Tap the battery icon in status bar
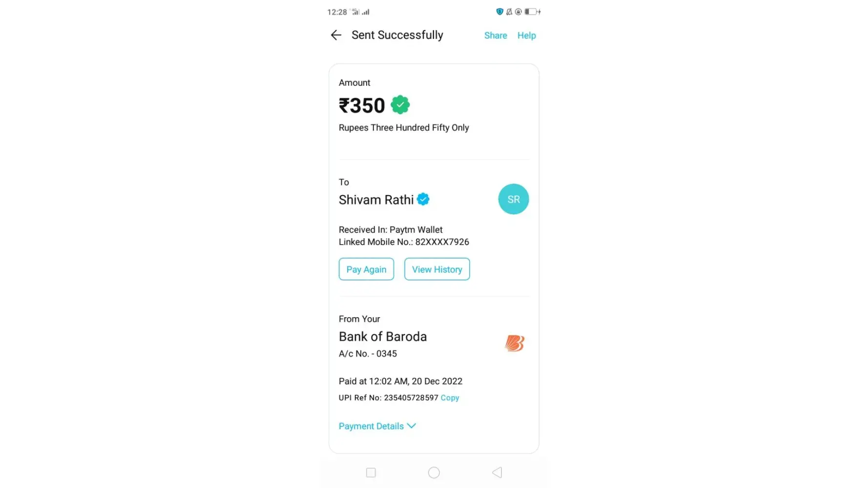The image size is (868, 488). 531,12
